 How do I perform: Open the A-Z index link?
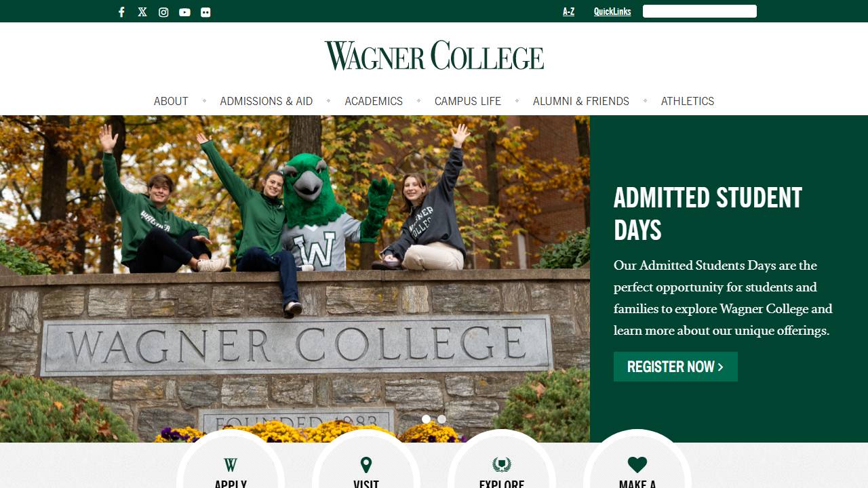pos(568,12)
